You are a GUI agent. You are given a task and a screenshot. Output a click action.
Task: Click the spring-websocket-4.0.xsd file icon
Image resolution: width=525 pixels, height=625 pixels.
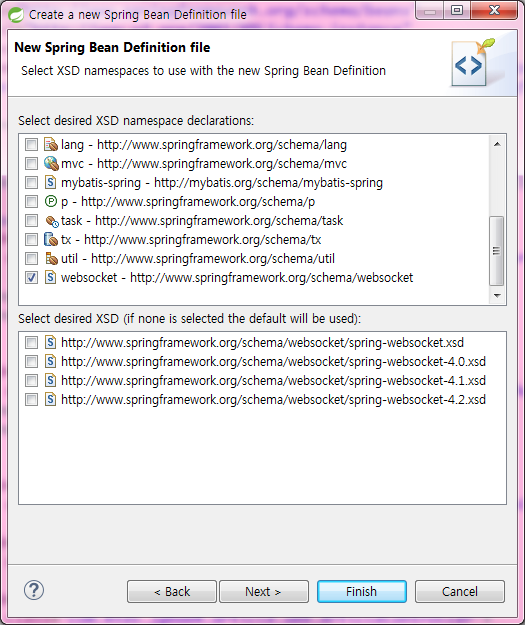[x=50, y=362]
